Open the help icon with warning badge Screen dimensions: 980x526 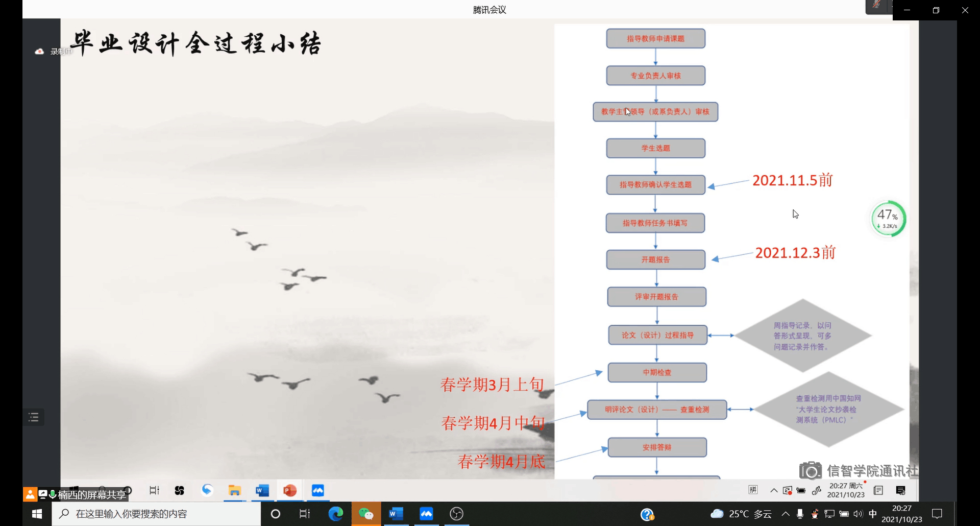pyautogui.click(x=647, y=514)
